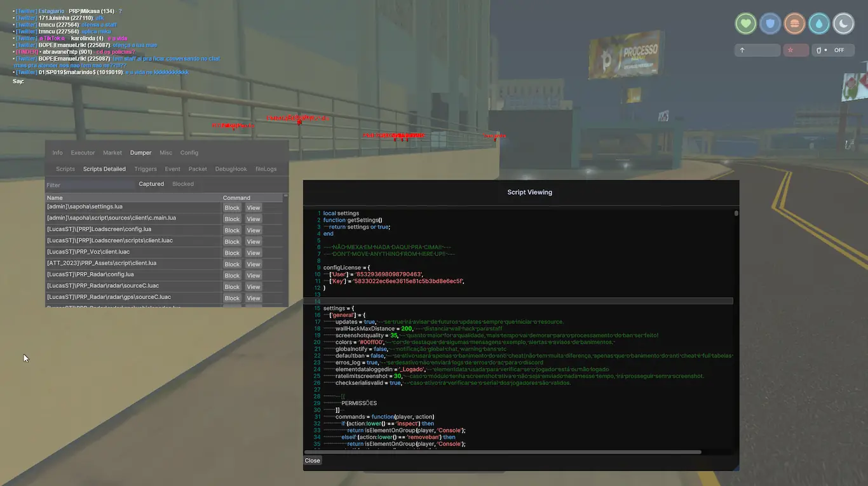The height and width of the screenshot is (486, 868).
Task: Close the Script Viewing window
Action: coord(312,461)
